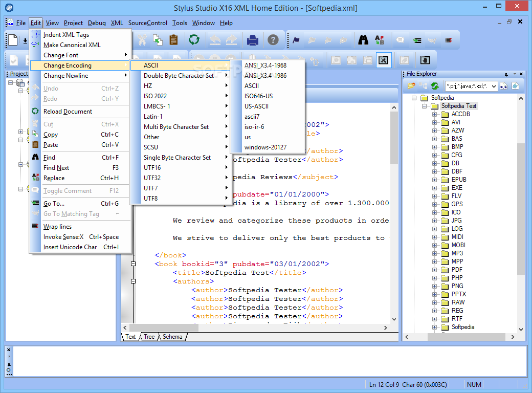The height and width of the screenshot is (393, 532).
Task: Click the blue Print icon
Action: [x=253, y=40]
